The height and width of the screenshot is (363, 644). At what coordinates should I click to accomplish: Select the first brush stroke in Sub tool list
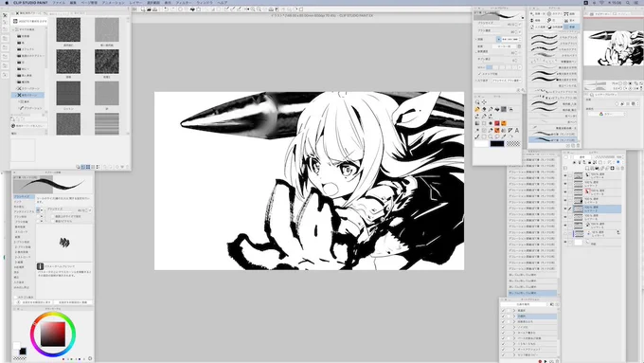[554, 37]
